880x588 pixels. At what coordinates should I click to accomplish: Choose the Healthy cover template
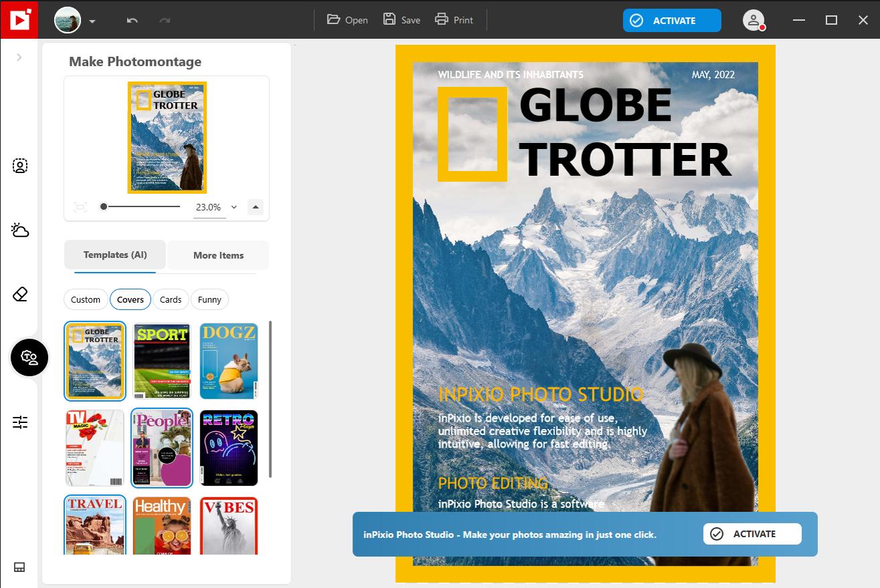pos(162,526)
